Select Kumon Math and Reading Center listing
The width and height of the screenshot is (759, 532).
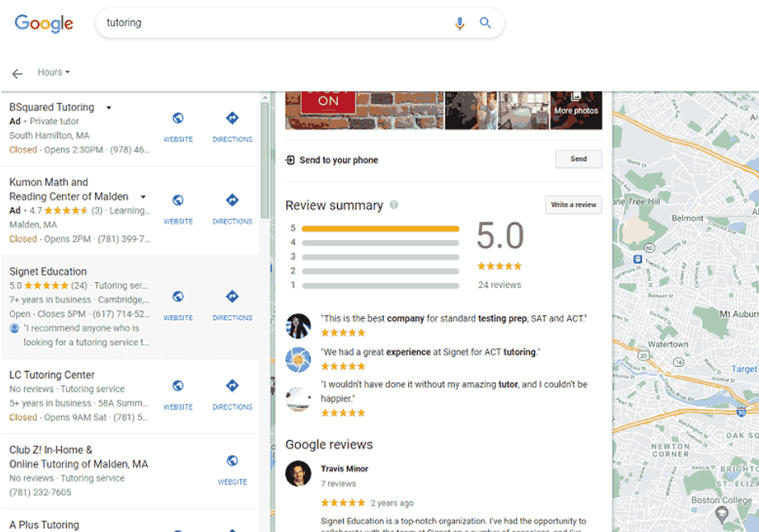[x=69, y=189]
